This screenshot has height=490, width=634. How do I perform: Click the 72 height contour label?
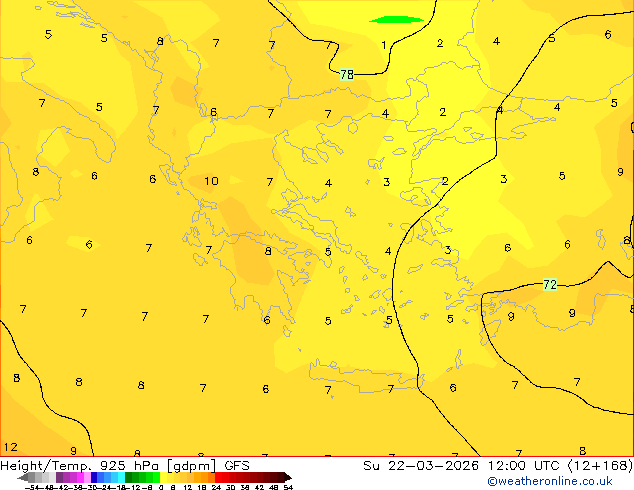(x=550, y=285)
